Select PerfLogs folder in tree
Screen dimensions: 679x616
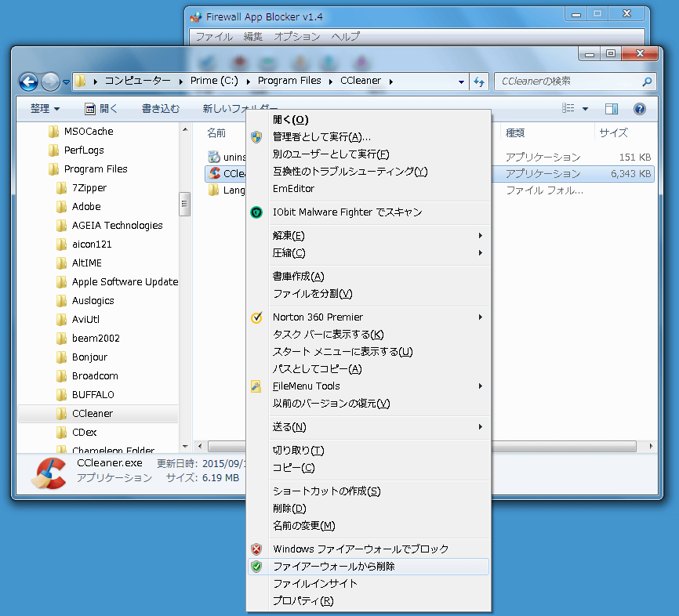click(x=84, y=150)
